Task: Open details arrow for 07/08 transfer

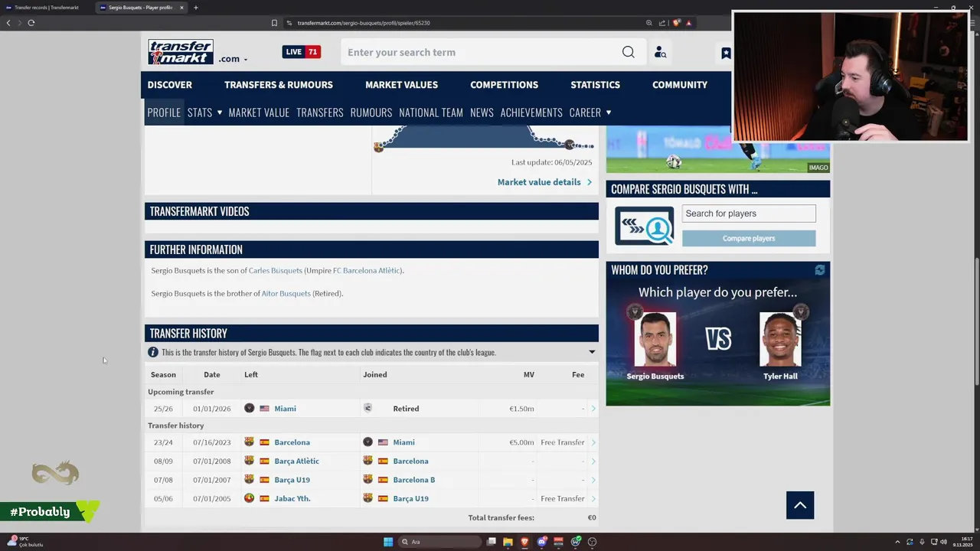Action: (593, 480)
